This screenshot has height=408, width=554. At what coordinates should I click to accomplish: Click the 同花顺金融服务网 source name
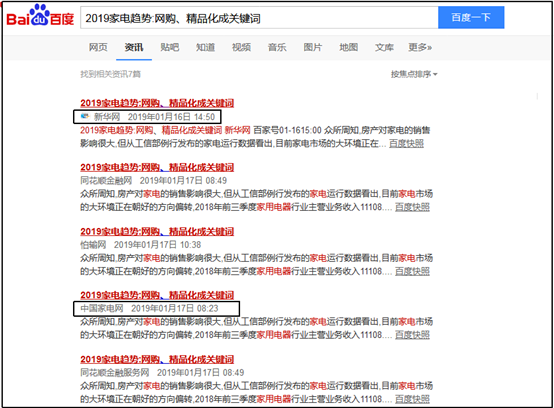tap(115, 373)
